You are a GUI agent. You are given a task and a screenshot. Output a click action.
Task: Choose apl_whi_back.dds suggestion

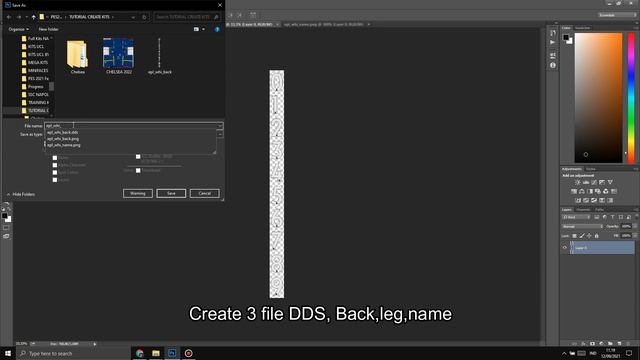click(62, 133)
